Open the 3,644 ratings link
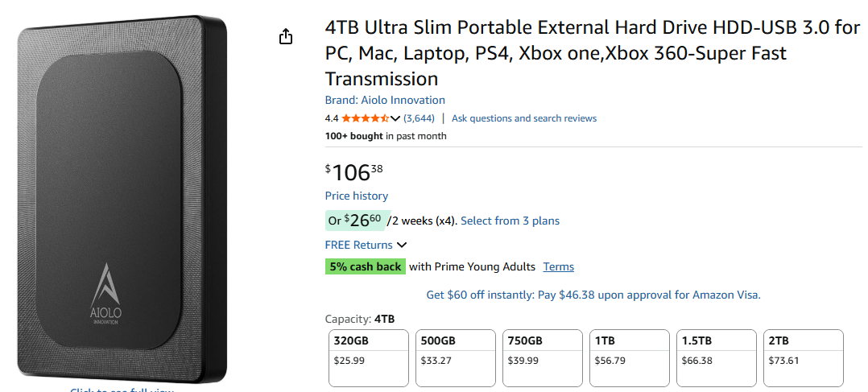 (x=419, y=118)
